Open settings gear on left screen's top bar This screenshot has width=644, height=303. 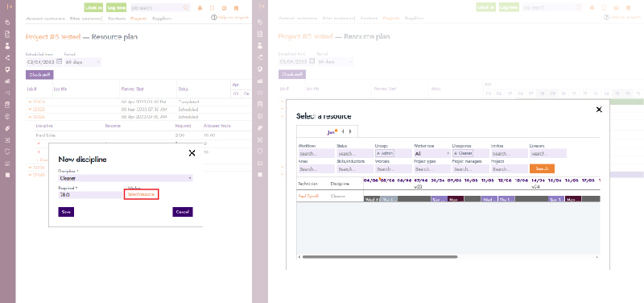pos(224,8)
